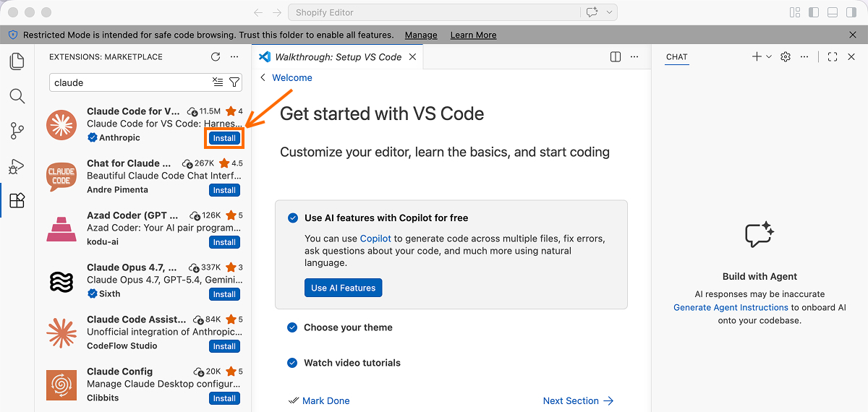Clear extensions search results icon
868x412 pixels.
(218, 82)
